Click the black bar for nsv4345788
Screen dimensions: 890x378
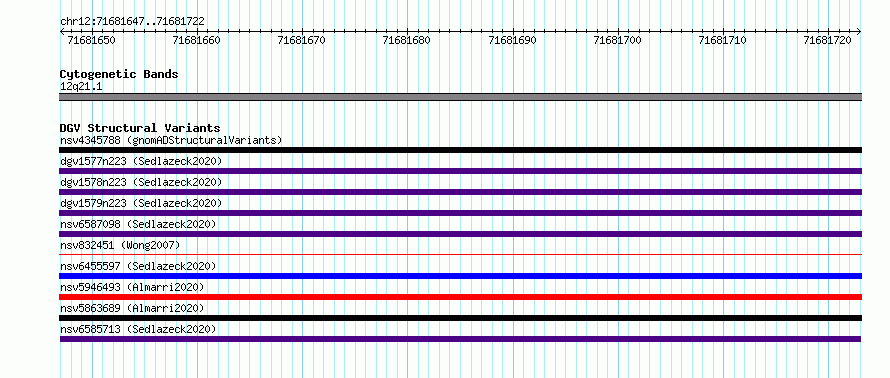tap(460, 150)
